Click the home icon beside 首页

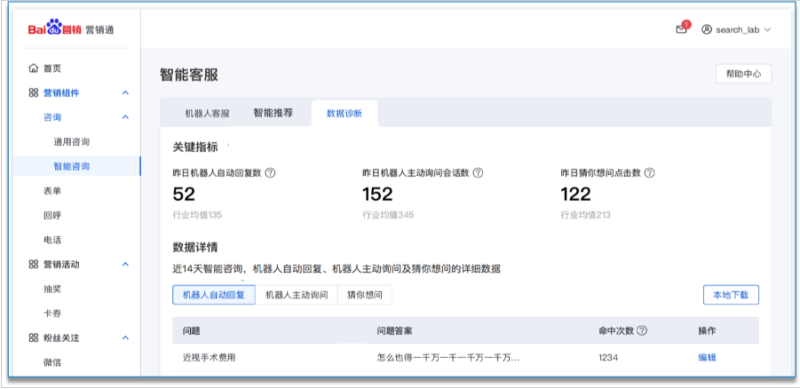pos(34,68)
